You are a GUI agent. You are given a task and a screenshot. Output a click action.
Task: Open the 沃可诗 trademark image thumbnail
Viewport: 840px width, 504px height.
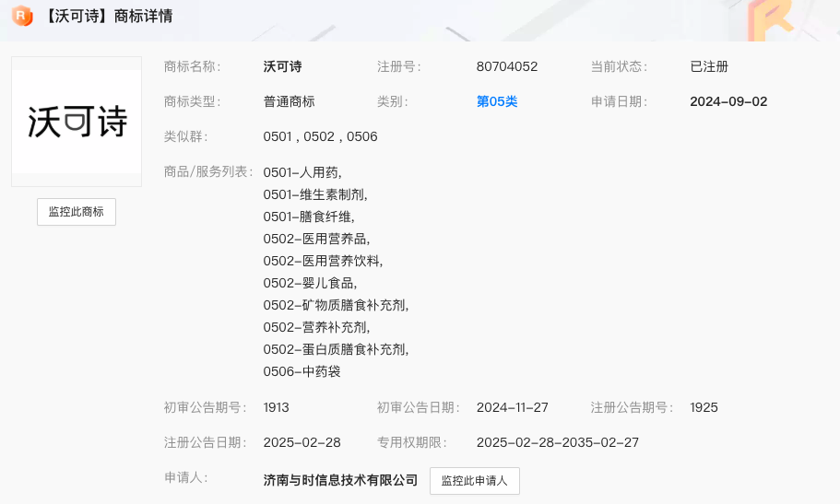77,122
